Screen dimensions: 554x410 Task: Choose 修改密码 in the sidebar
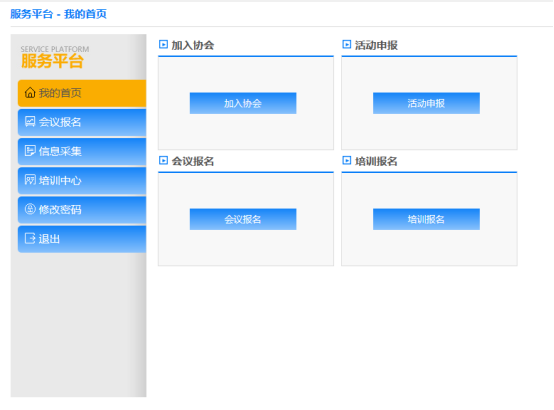(x=82, y=210)
